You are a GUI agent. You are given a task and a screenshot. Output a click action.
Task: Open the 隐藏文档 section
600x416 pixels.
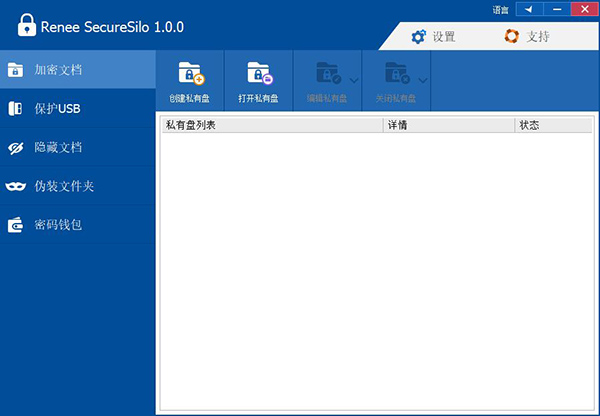tap(78, 147)
